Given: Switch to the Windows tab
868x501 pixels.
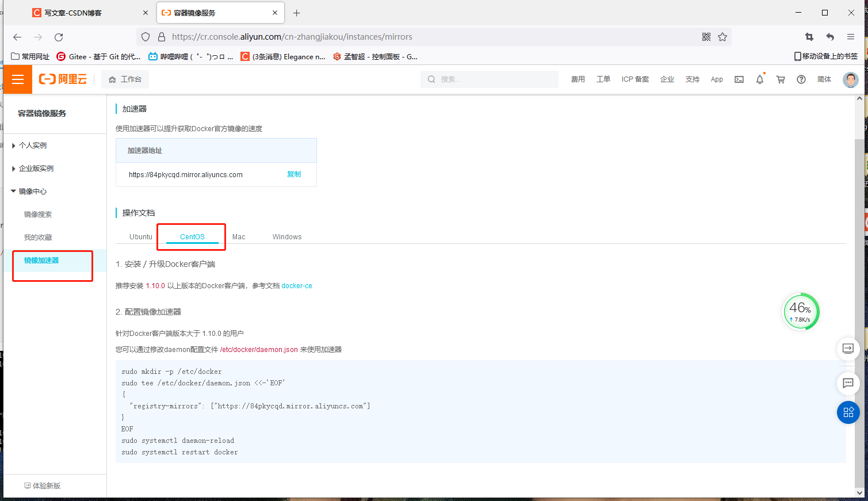Looking at the screenshot, I should coord(287,237).
